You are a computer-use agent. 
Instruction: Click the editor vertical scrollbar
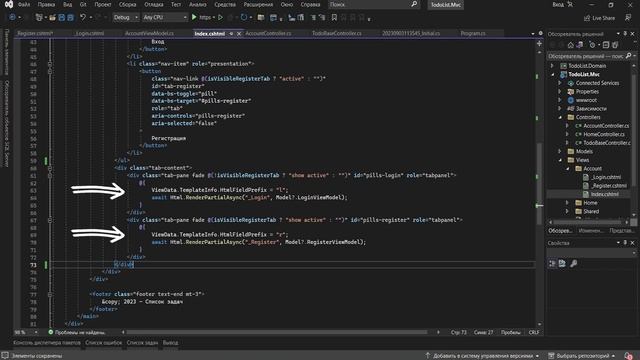click(x=539, y=184)
